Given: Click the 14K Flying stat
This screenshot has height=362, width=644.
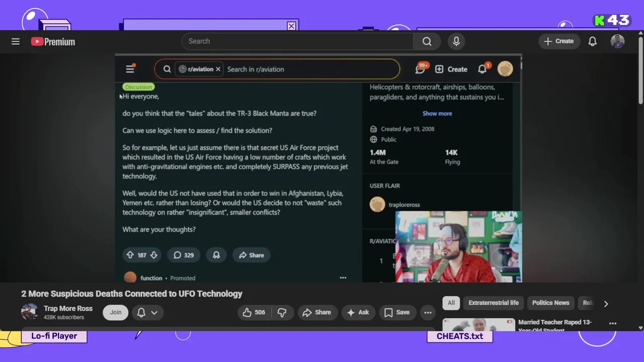Looking at the screenshot, I should pos(452,156).
